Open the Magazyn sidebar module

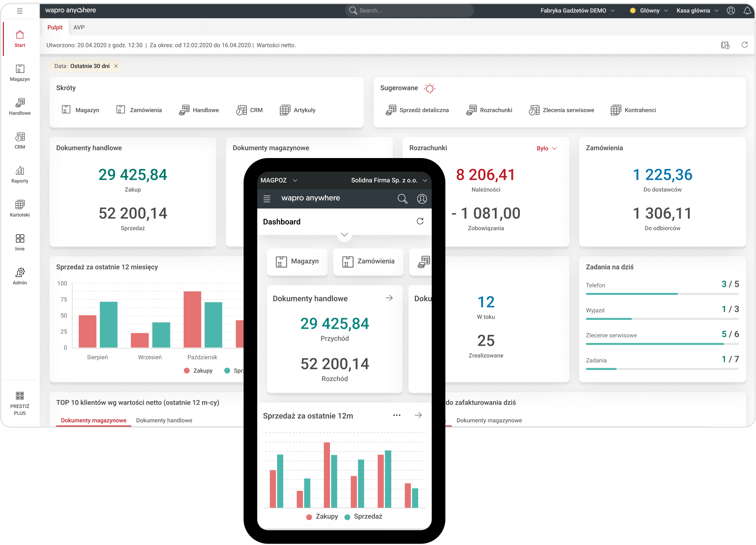pyautogui.click(x=20, y=73)
